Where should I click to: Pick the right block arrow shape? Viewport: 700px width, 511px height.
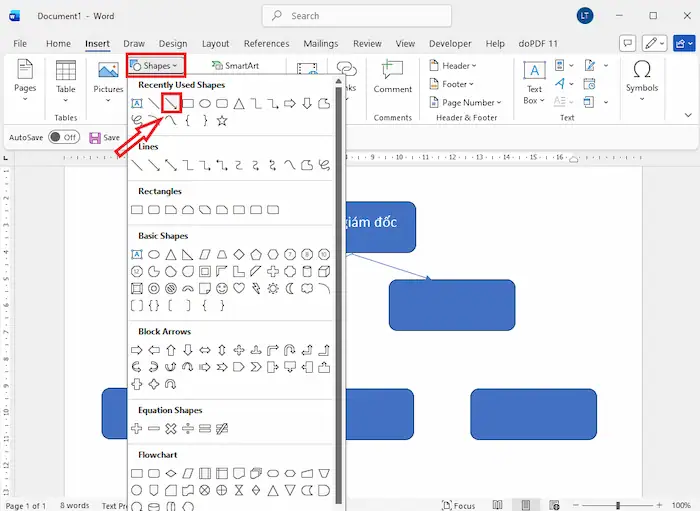click(137, 350)
